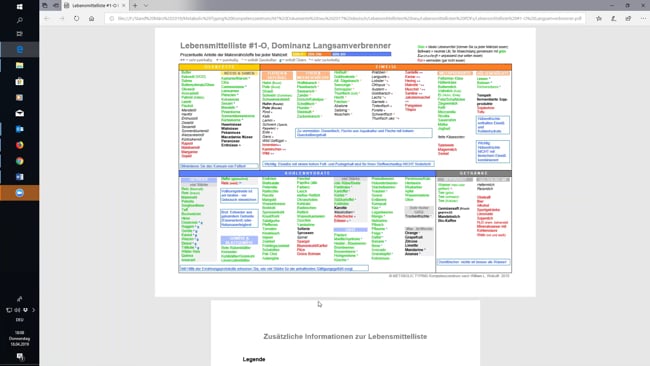The width and height of the screenshot is (650, 366).
Task: Change the DEU keyboard language
Action: 19,320
